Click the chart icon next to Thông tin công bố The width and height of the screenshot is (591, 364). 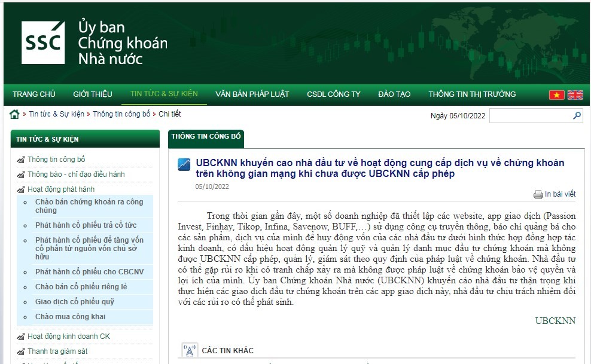(x=21, y=160)
